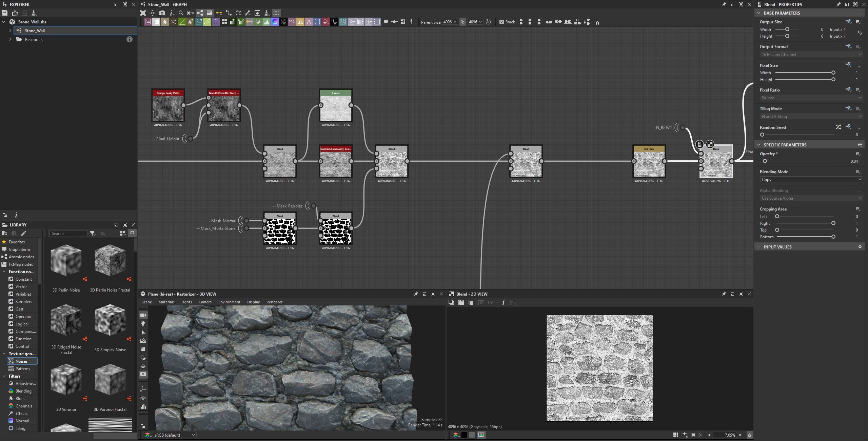
Task: Click the save bitmap icon in 2D view
Action: coord(461,302)
